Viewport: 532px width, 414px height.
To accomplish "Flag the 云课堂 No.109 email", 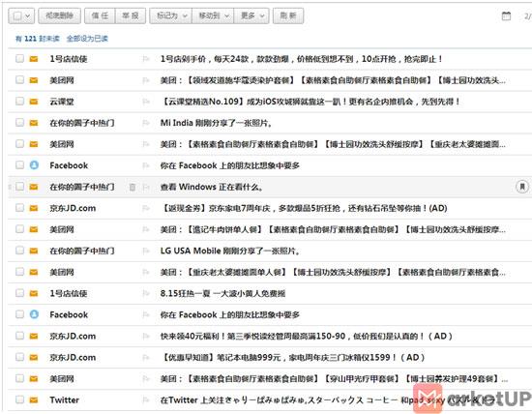I will 146,102.
